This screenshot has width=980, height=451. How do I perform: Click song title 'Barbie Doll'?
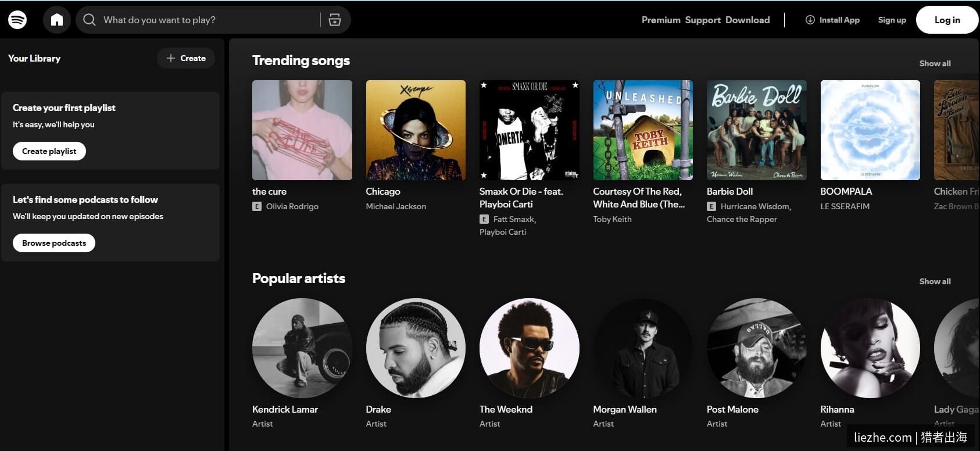tap(729, 191)
